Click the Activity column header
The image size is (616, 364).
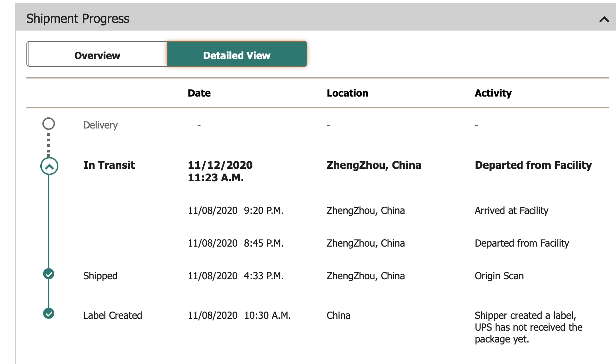(x=493, y=93)
